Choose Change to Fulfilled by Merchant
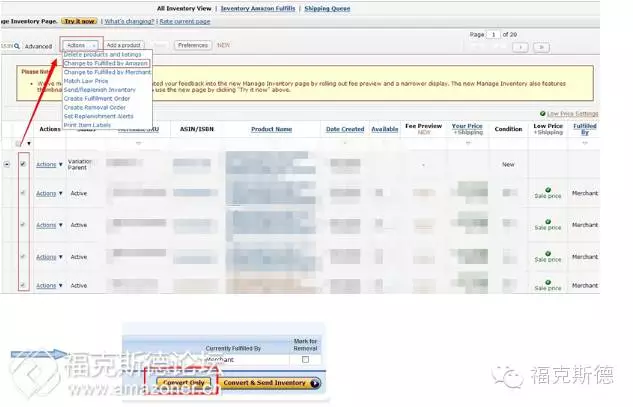633x407 pixels. click(107, 72)
